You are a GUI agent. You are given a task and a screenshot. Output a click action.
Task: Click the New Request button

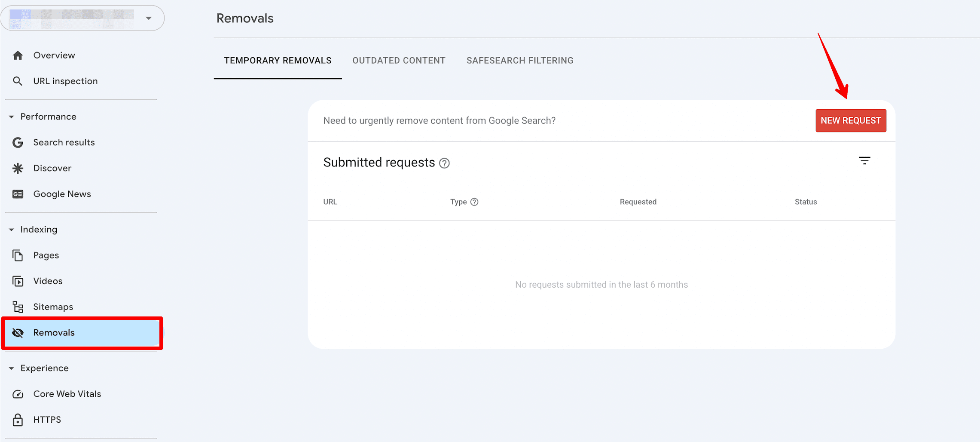pos(851,121)
